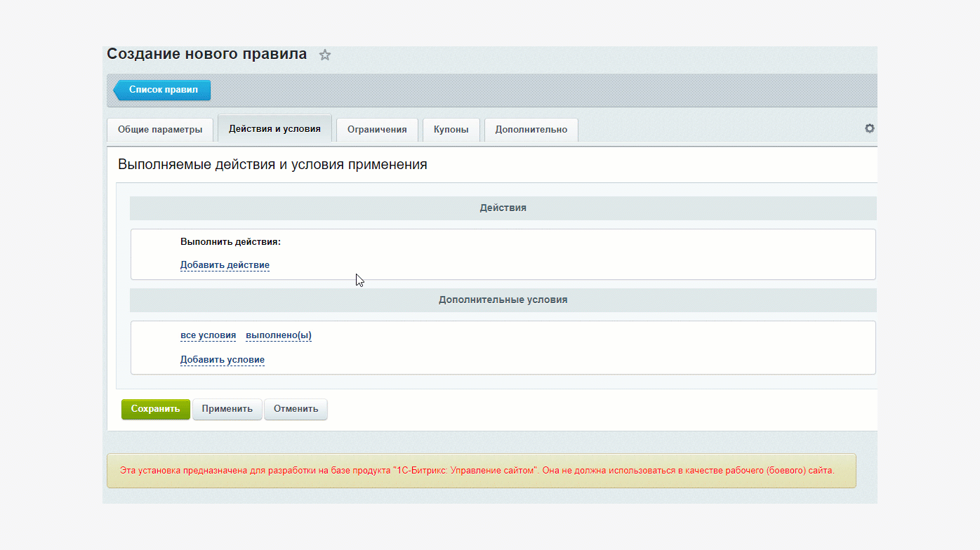Click the red development warning banner
This screenshot has width=980, height=550.
click(481, 471)
